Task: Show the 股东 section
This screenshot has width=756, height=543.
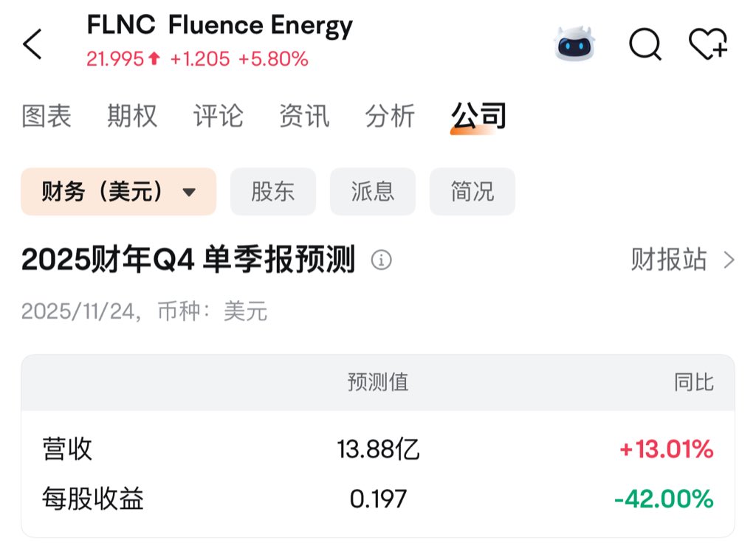Action: tap(273, 192)
